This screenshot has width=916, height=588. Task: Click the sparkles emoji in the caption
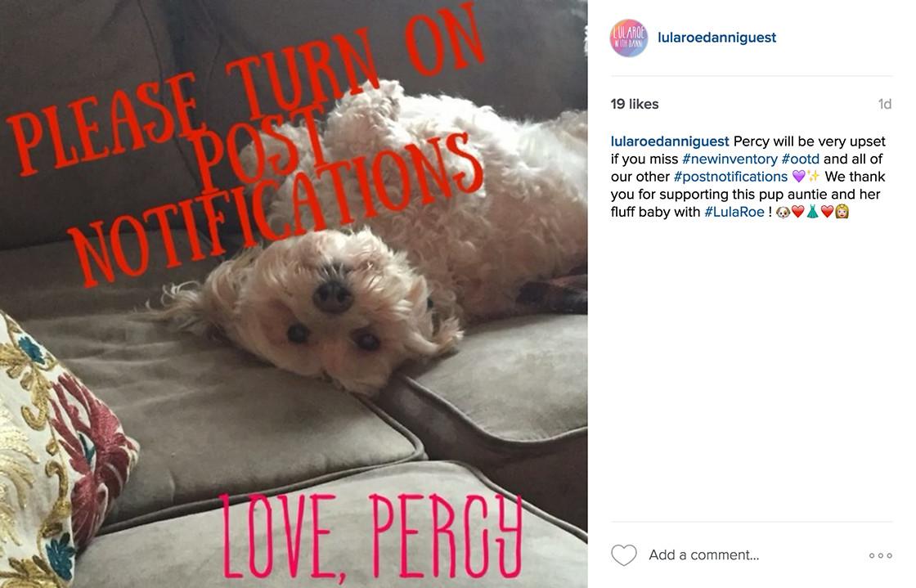tap(813, 176)
